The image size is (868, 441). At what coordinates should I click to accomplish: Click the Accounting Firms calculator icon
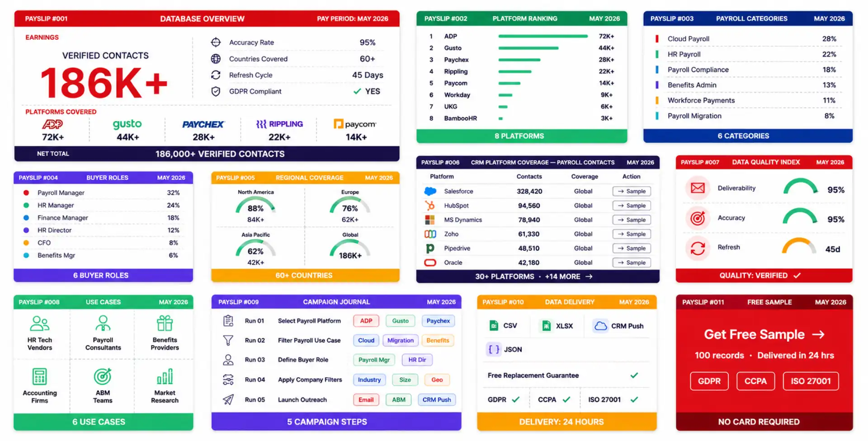coord(39,376)
